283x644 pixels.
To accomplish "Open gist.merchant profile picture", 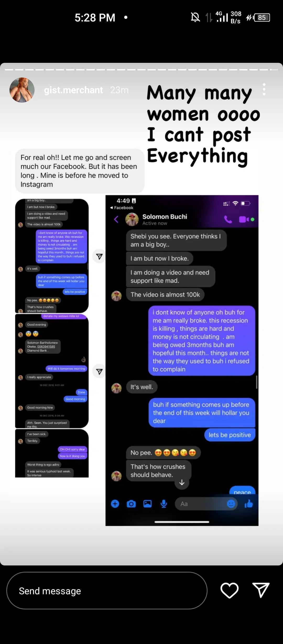I will point(22,90).
